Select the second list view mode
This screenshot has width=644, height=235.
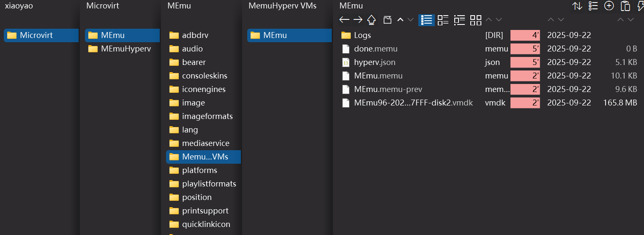[443, 20]
